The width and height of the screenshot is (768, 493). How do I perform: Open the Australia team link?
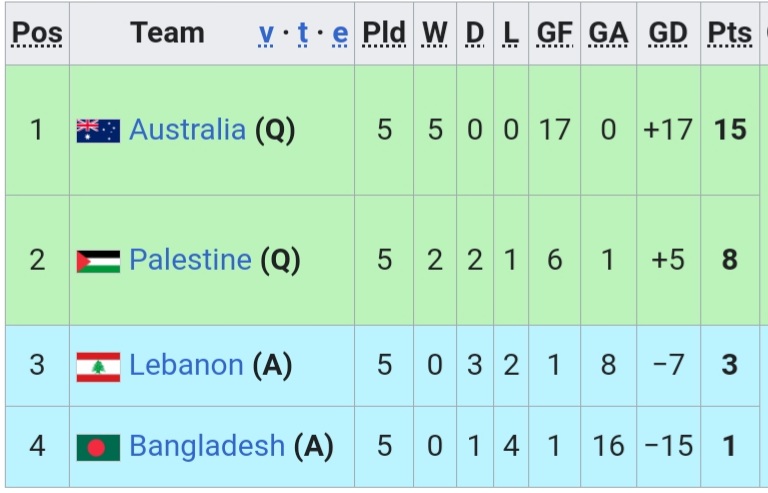[187, 130]
